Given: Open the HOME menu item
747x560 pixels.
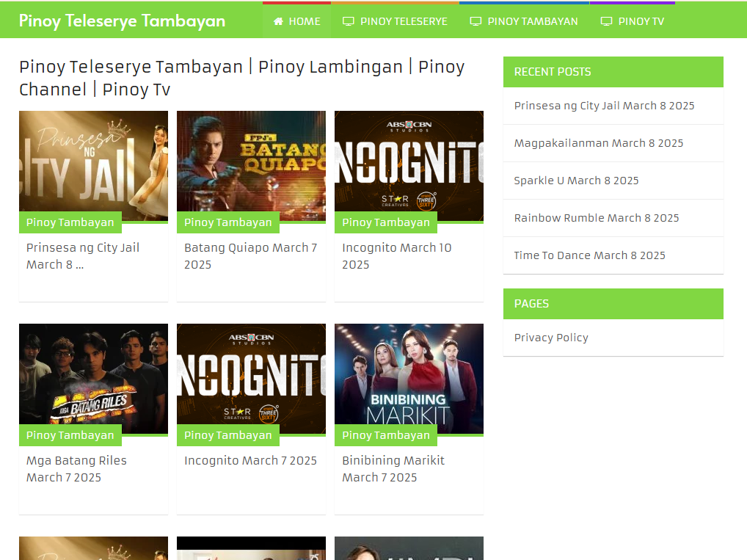Looking at the screenshot, I should (x=296, y=21).
